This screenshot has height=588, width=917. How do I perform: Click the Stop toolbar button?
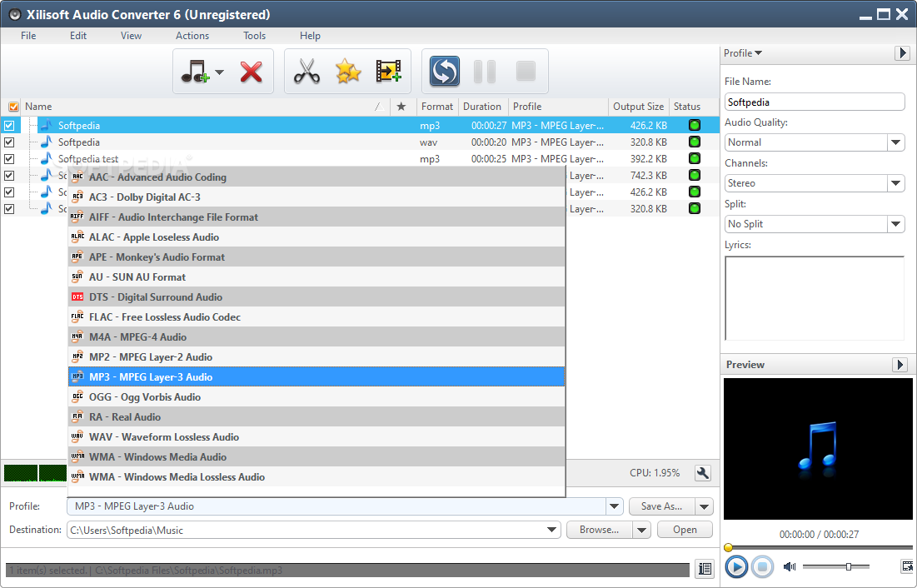[526, 72]
